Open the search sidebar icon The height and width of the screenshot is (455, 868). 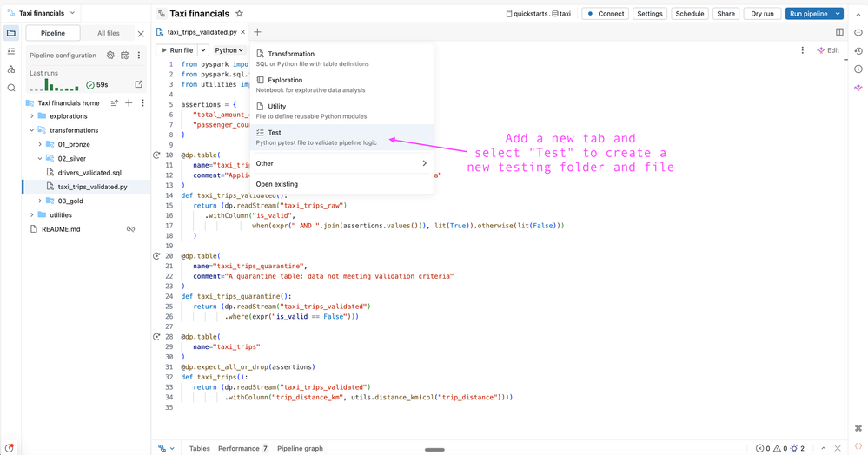point(10,88)
